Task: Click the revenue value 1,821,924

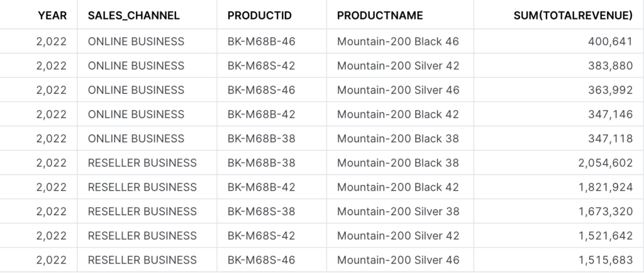Action: click(x=606, y=187)
